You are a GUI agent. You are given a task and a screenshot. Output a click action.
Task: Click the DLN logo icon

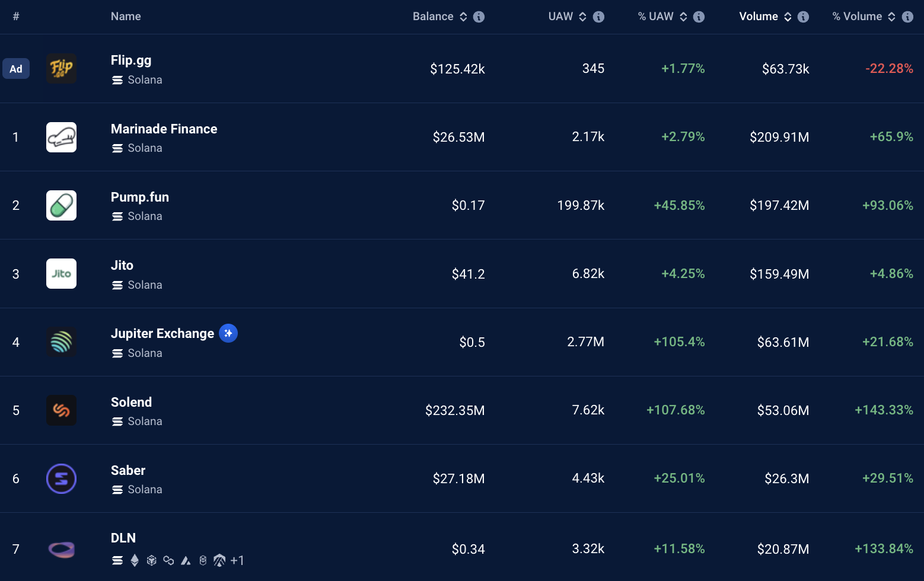tap(62, 550)
